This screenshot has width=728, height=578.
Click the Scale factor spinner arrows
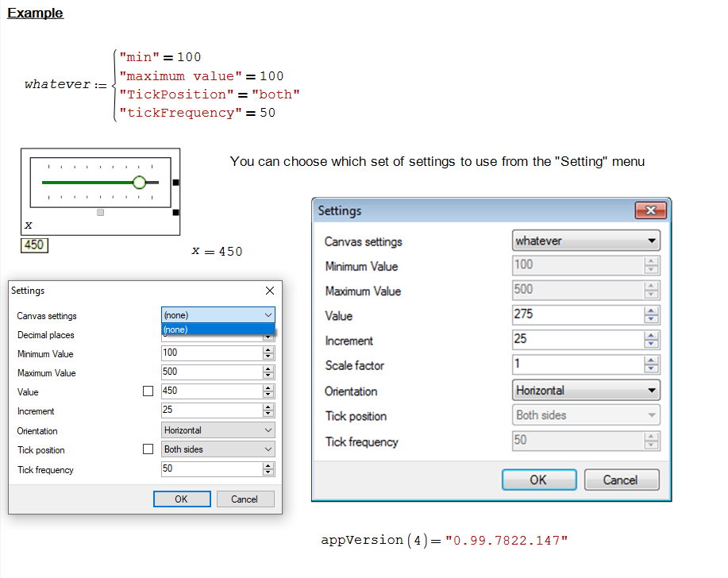coord(652,365)
